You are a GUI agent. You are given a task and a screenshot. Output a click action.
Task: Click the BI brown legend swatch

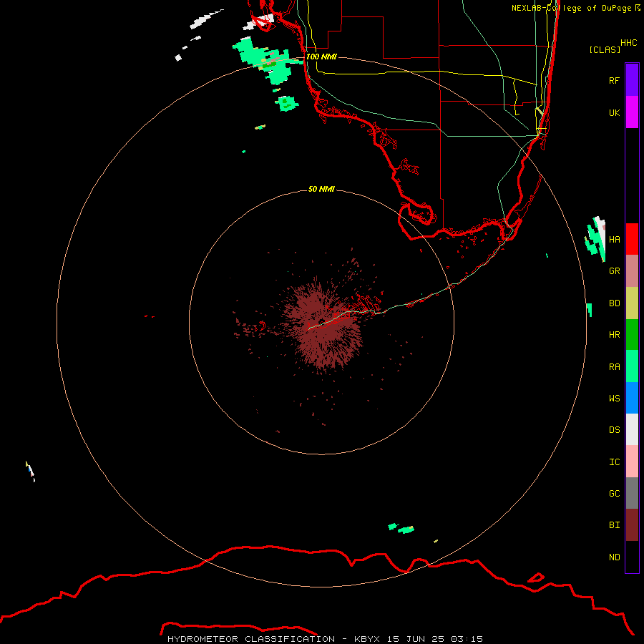coord(632,525)
